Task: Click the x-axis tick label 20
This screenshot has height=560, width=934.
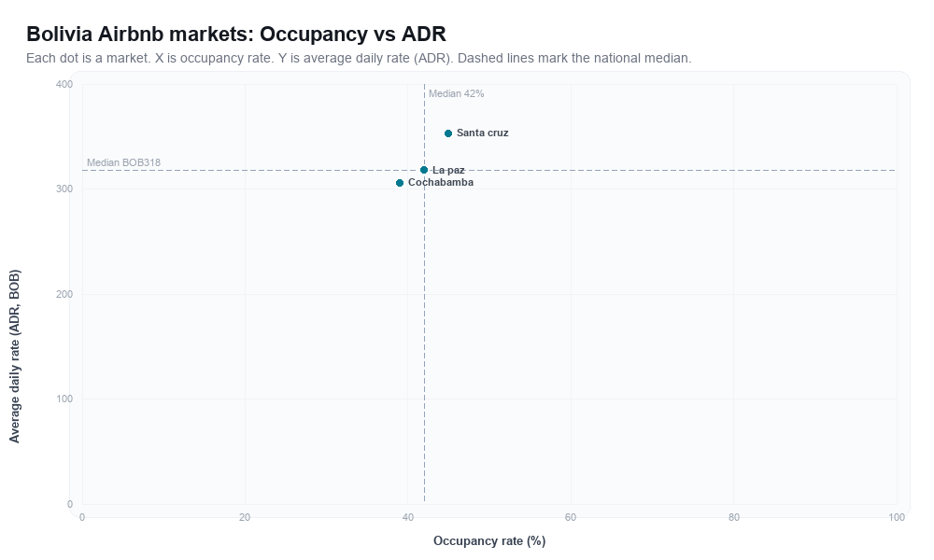Action: [x=245, y=518]
